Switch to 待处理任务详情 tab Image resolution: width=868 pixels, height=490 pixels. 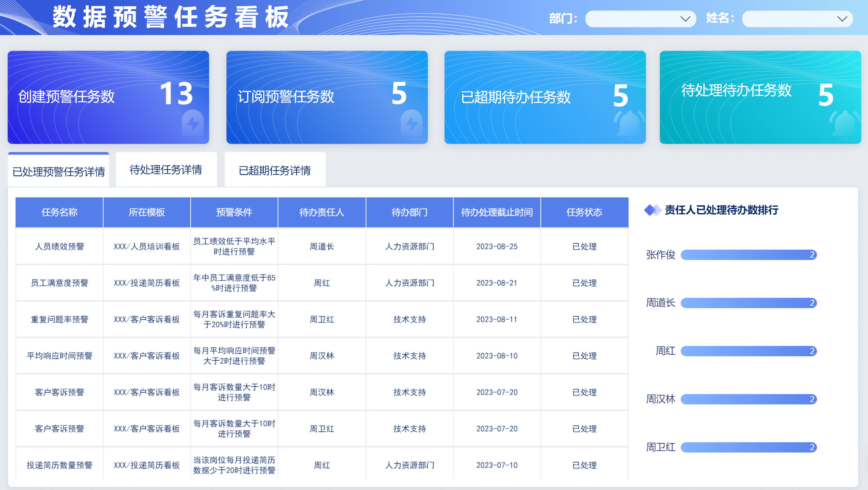(166, 170)
